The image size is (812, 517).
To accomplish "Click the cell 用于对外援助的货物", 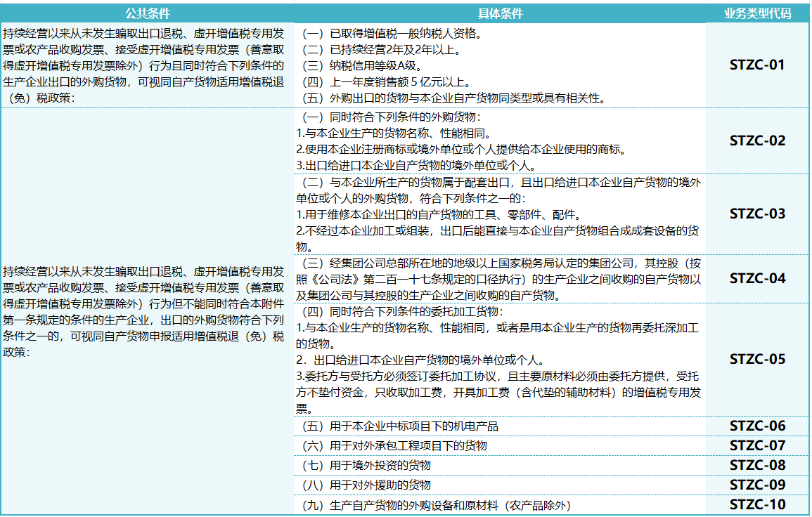I will pos(500,485).
